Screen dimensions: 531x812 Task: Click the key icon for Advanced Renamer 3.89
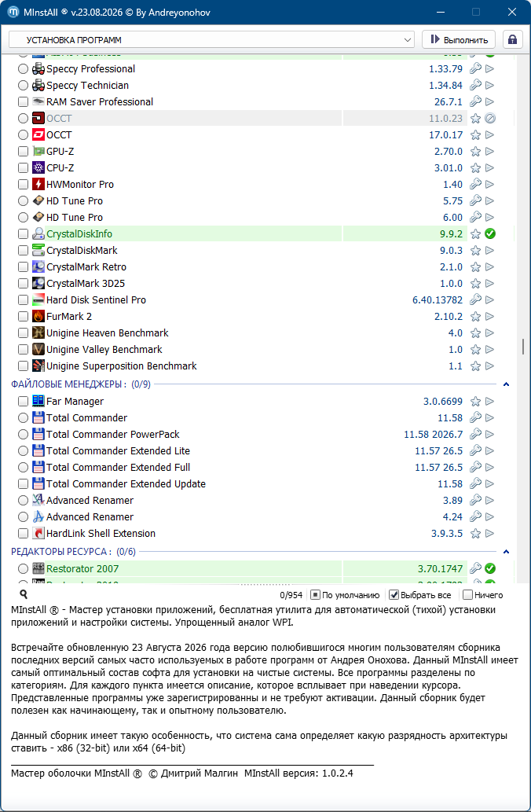tap(475, 500)
